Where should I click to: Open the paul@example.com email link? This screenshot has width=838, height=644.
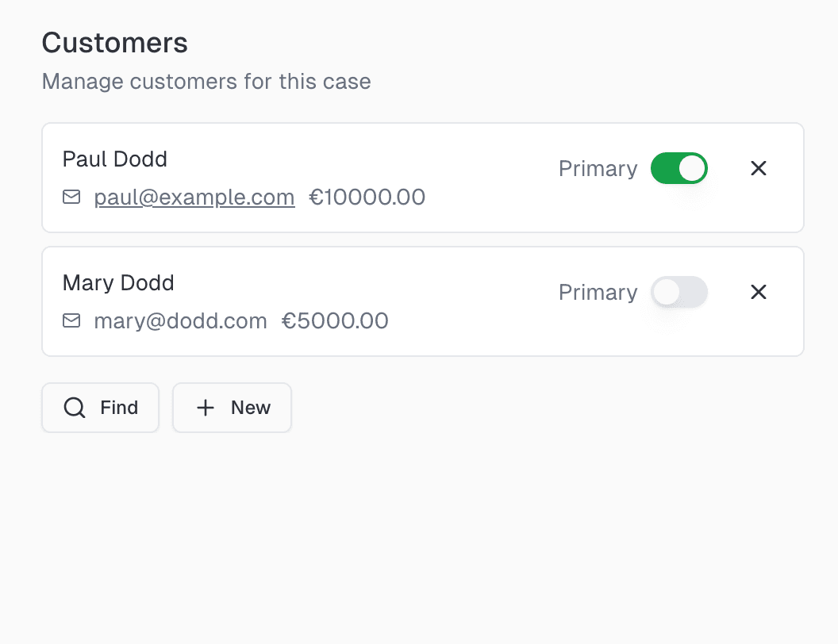point(194,197)
